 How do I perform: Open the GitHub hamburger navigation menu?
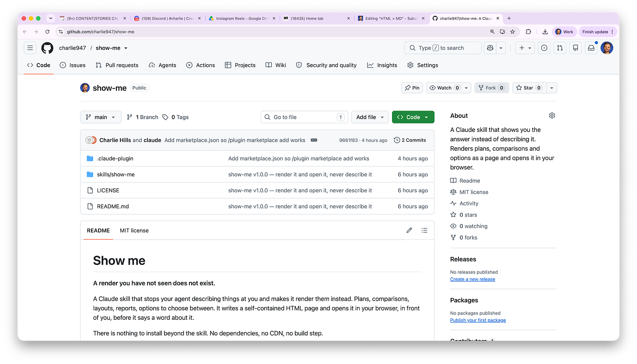click(30, 48)
